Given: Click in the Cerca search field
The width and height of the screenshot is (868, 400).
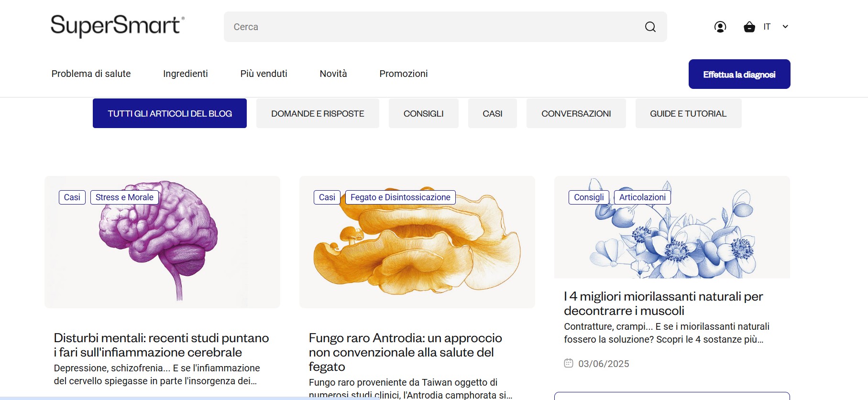Looking at the screenshot, I should click(x=430, y=27).
